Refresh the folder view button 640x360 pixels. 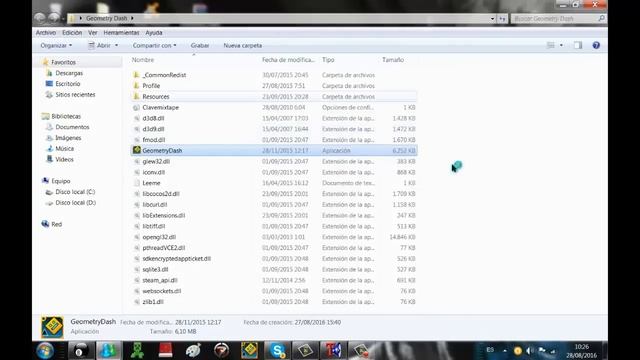click(x=502, y=18)
